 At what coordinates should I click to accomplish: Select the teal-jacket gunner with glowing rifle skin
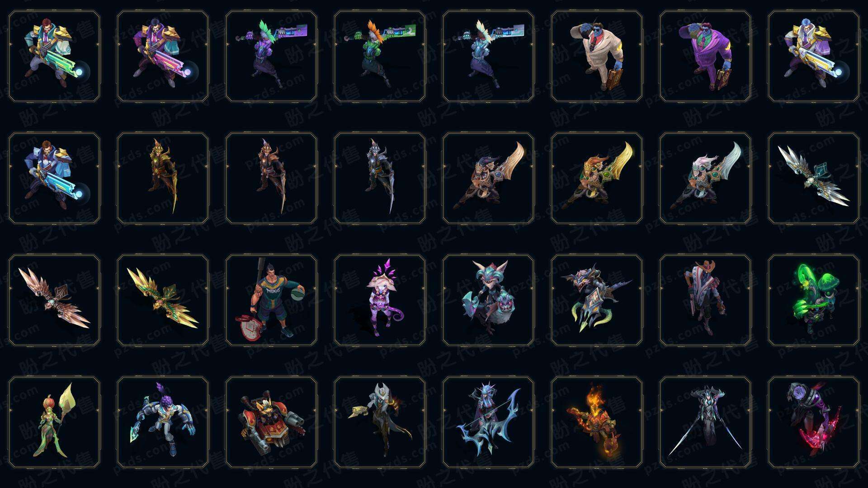[54, 56]
